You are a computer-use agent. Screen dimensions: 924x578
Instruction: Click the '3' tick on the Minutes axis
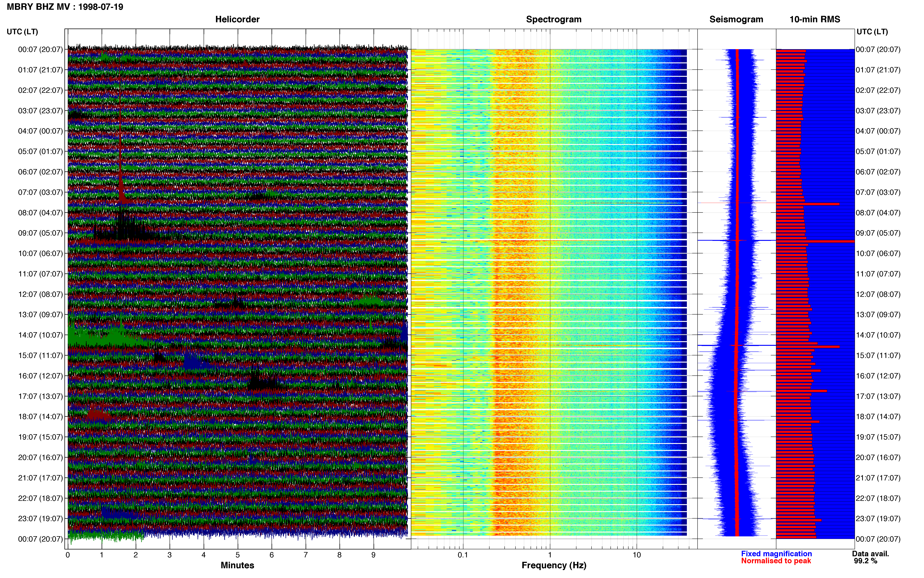[170, 555]
